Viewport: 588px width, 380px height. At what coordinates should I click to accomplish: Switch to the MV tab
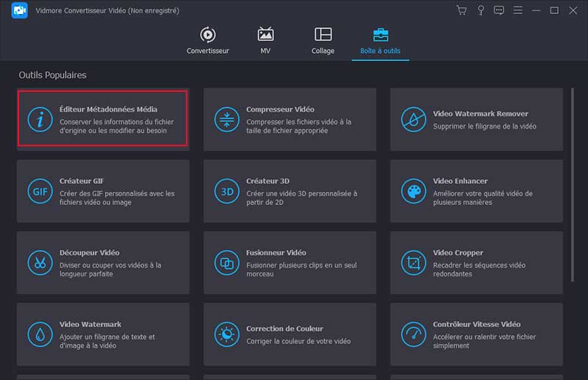265,41
